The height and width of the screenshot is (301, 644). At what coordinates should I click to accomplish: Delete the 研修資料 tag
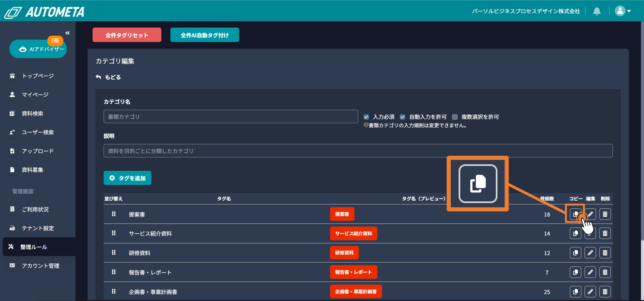point(605,253)
